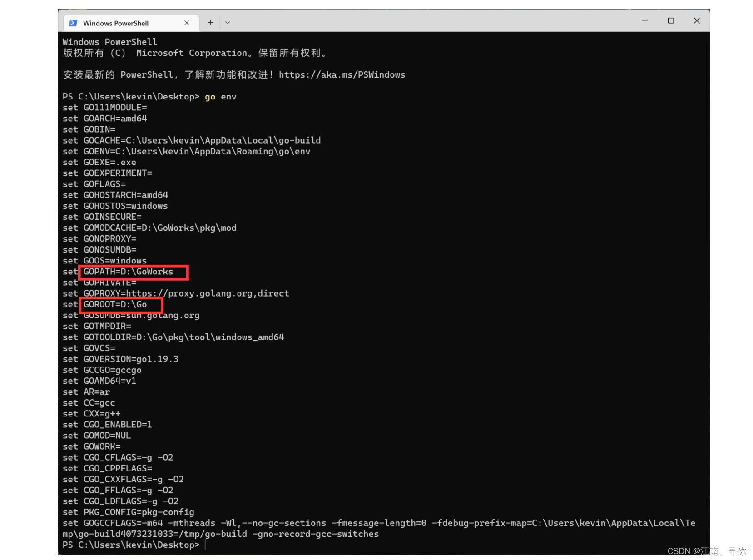This screenshot has height=560, width=753.
Task: Click the GOENV Roaming\go\env line
Action: (x=187, y=151)
